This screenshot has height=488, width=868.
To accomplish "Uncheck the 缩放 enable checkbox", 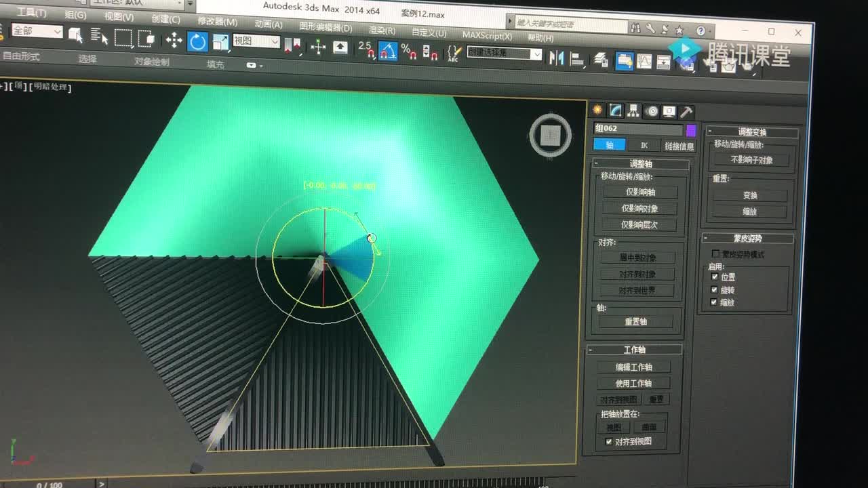I will click(713, 302).
